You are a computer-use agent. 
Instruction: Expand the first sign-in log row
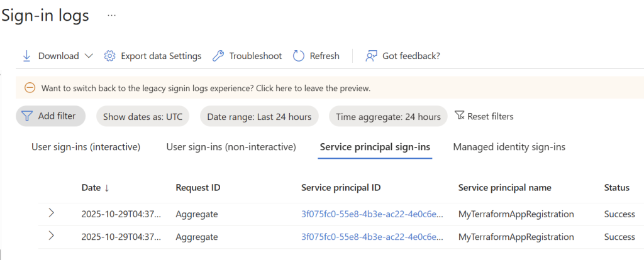pos(52,213)
